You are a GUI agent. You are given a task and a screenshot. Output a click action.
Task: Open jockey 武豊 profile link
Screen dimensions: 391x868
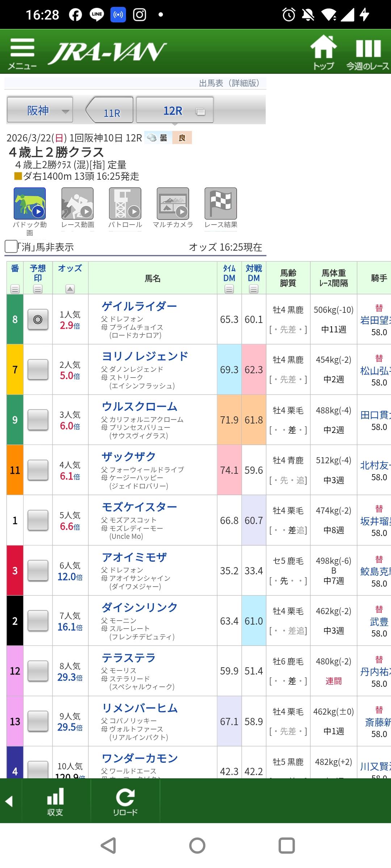click(x=379, y=622)
